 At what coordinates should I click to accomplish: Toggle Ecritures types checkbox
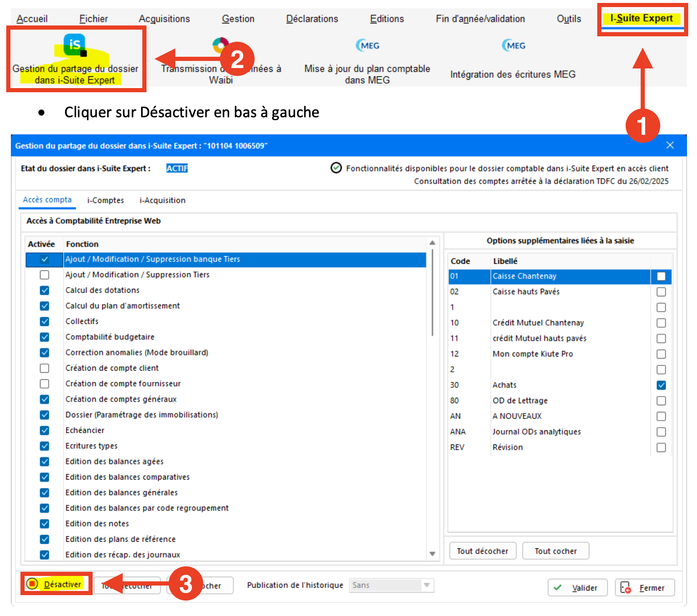[x=45, y=446]
